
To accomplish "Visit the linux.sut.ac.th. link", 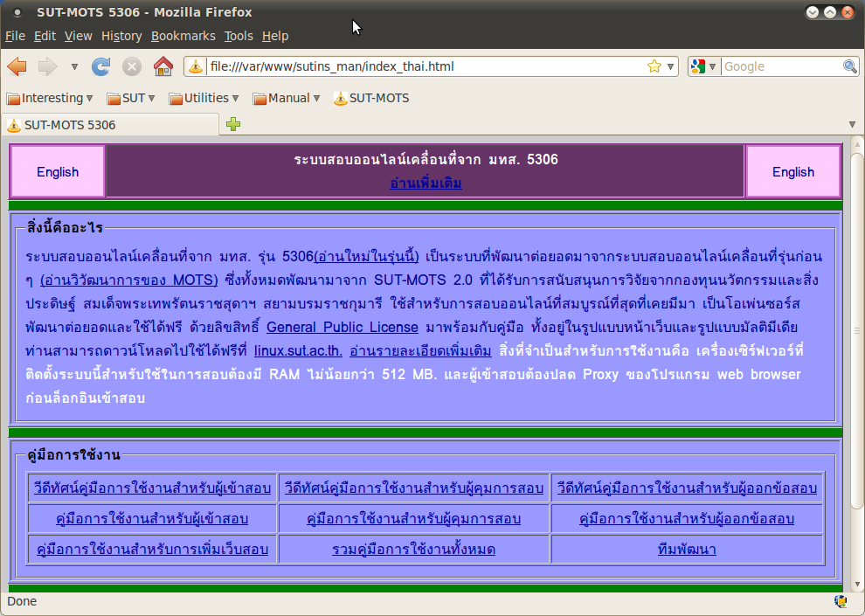I will click(x=298, y=350).
